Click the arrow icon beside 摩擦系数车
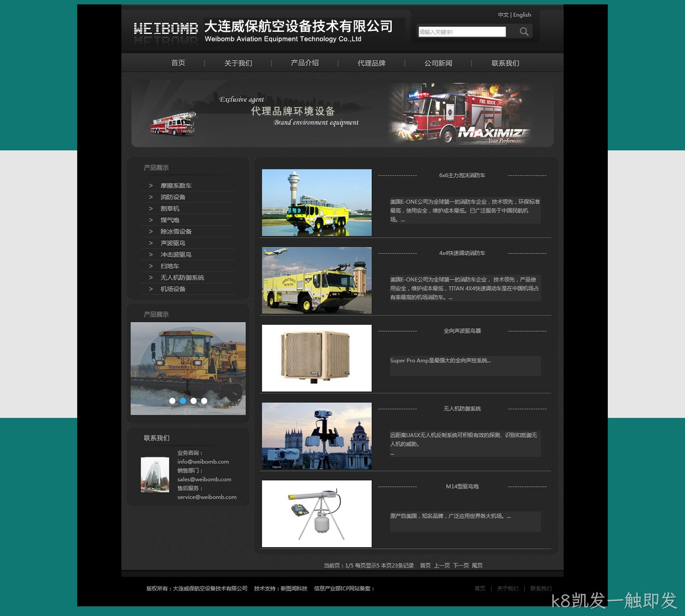Screen dimensions: 685x616 [x=151, y=186]
